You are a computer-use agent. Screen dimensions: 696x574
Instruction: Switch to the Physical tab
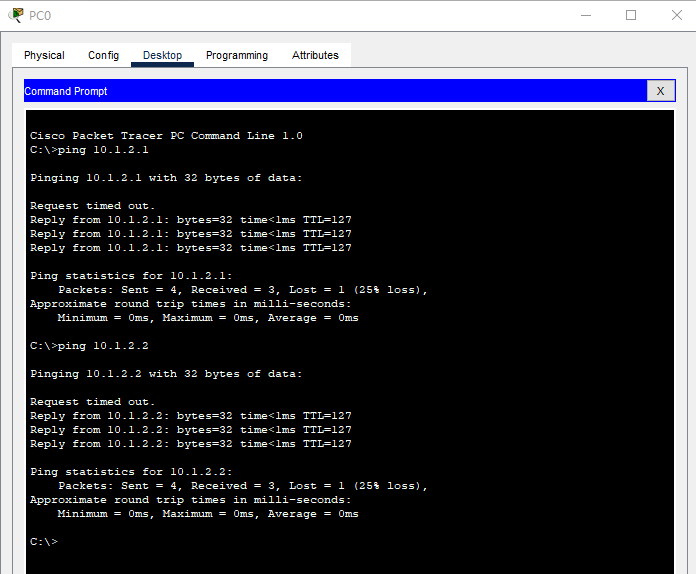(x=44, y=55)
